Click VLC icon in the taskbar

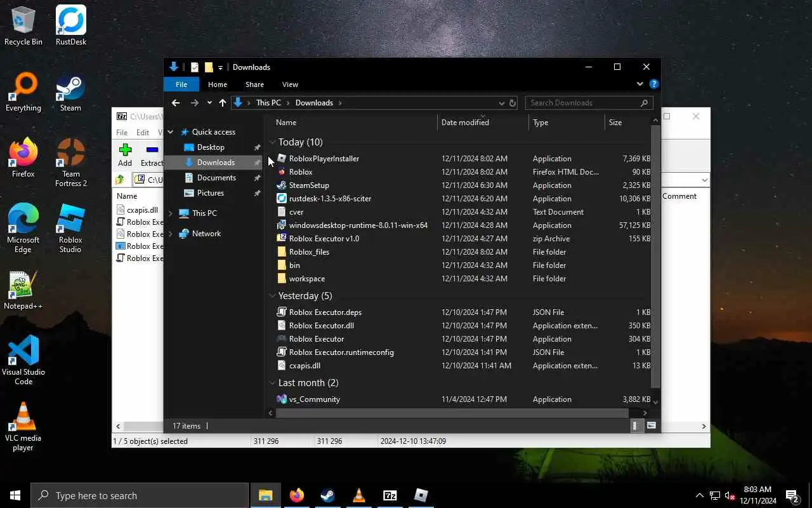[x=358, y=495]
